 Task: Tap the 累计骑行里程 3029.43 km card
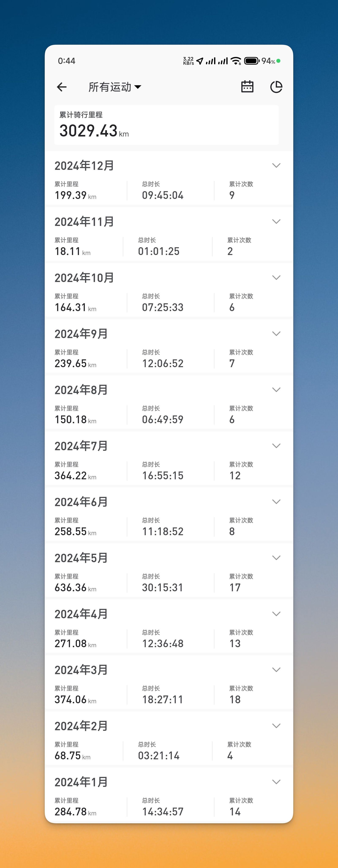click(166, 125)
